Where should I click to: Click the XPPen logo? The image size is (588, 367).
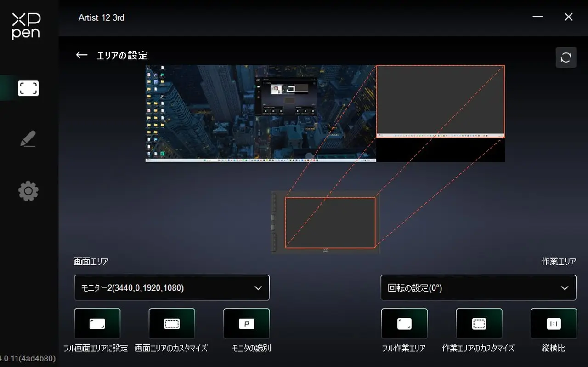click(x=26, y=25)
